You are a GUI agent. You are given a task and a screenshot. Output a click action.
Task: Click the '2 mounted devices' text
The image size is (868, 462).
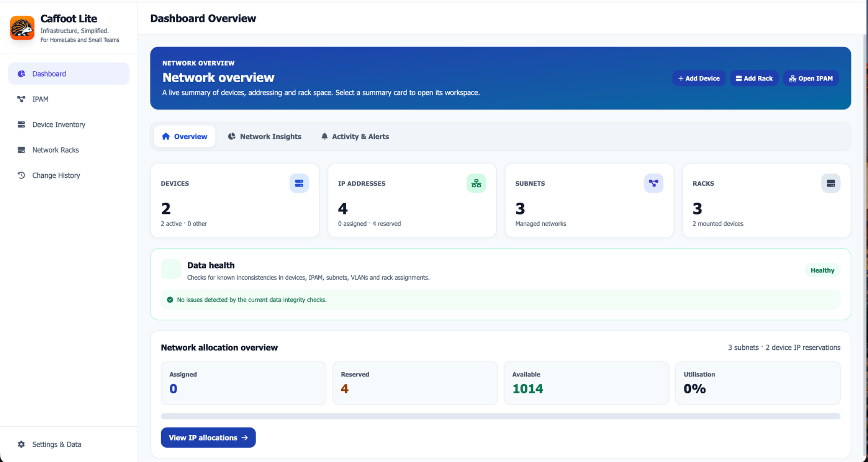718,224
